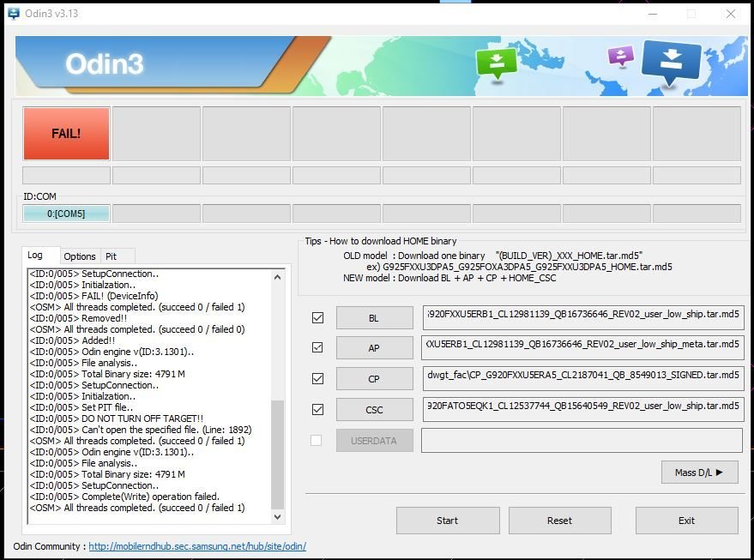Open the Odin Community mobilerndhub link
Image resolution: width=754 pixels, height=560 pixels.
[x=197, y=546]
